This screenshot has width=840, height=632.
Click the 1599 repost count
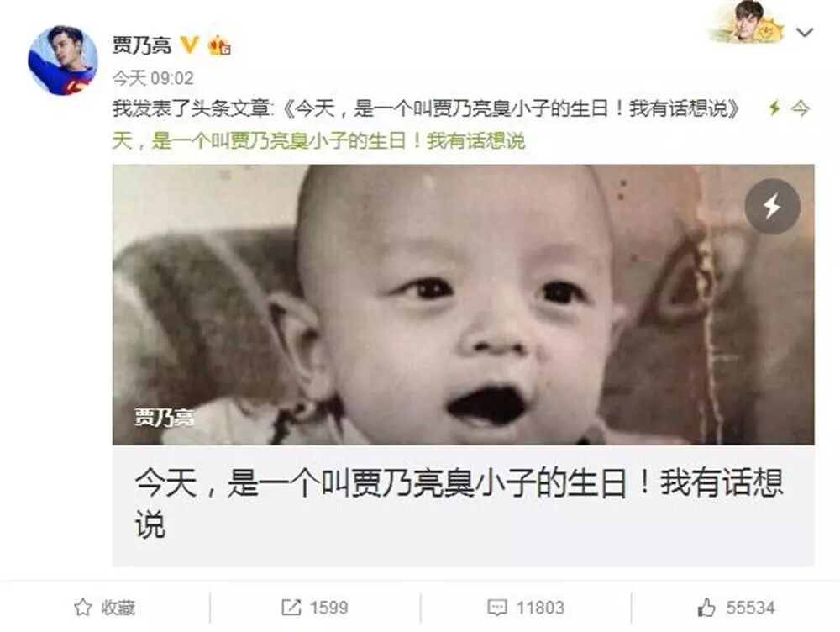click(329, 608)
